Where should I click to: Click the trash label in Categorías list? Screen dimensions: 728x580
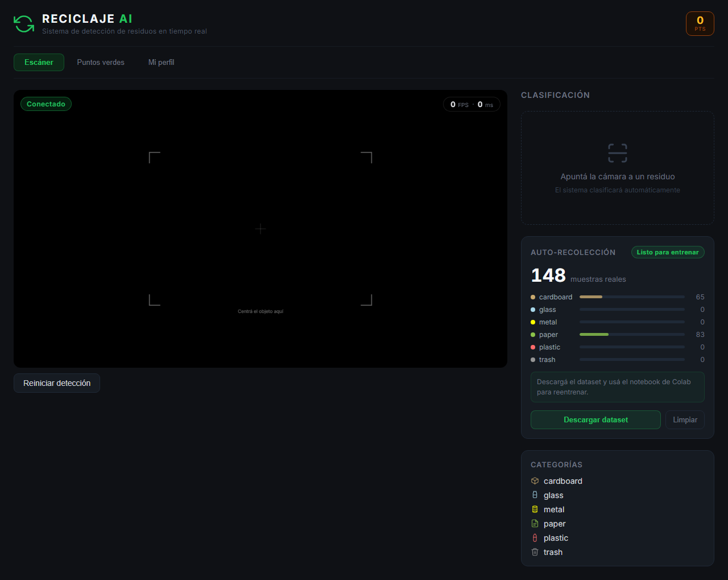pyautogui.click(x=553, y=552)
